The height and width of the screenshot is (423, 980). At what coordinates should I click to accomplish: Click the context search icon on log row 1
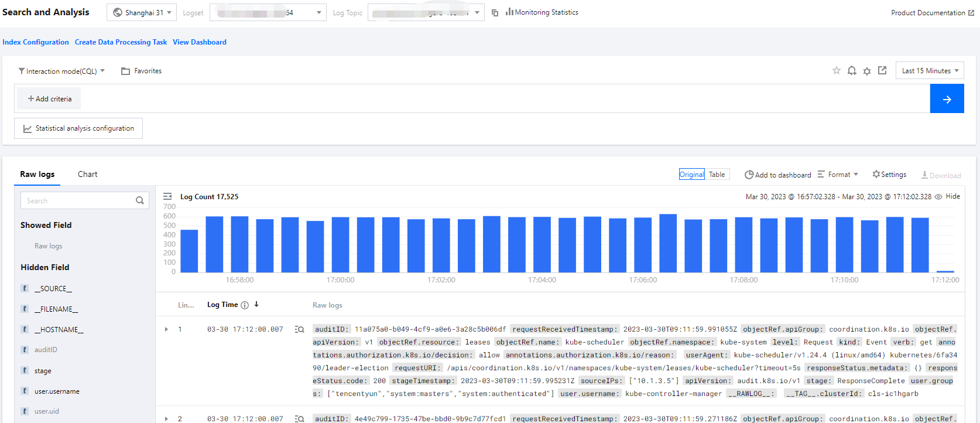300,329
